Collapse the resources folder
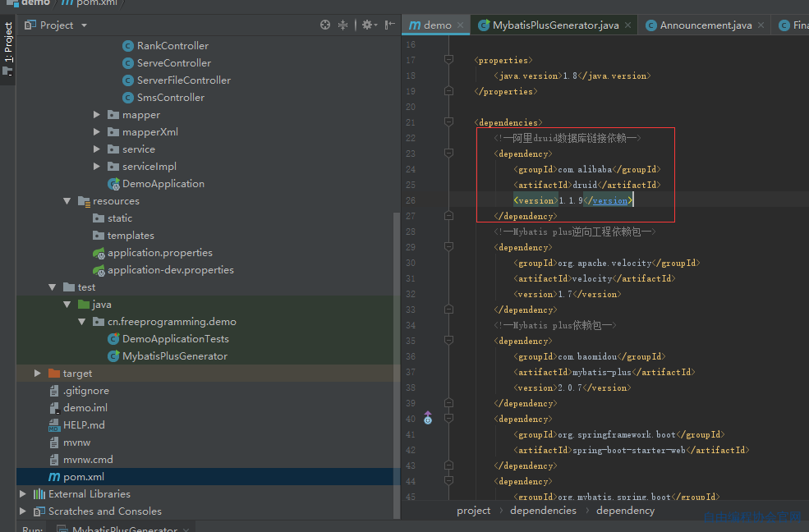This screenshot has width=809, height=532. [x=67, y=201]
